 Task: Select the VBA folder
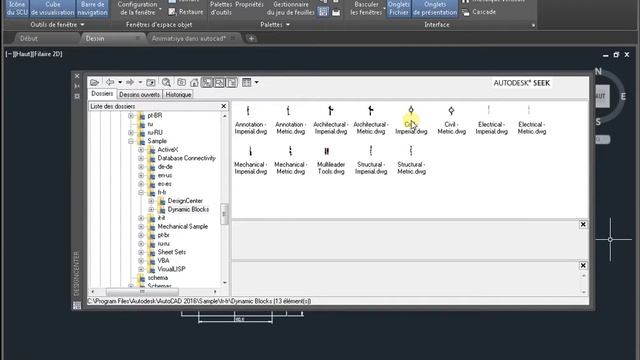163,261
